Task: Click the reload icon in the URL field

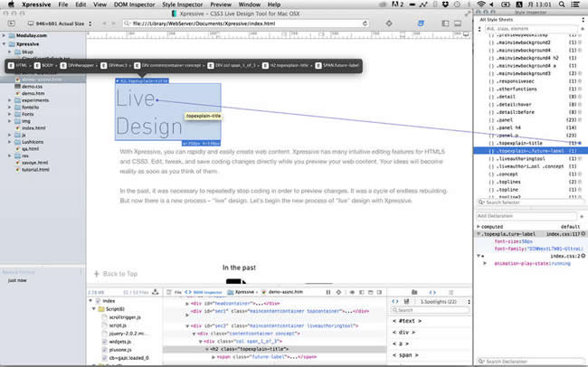Action: coord(365,24)
